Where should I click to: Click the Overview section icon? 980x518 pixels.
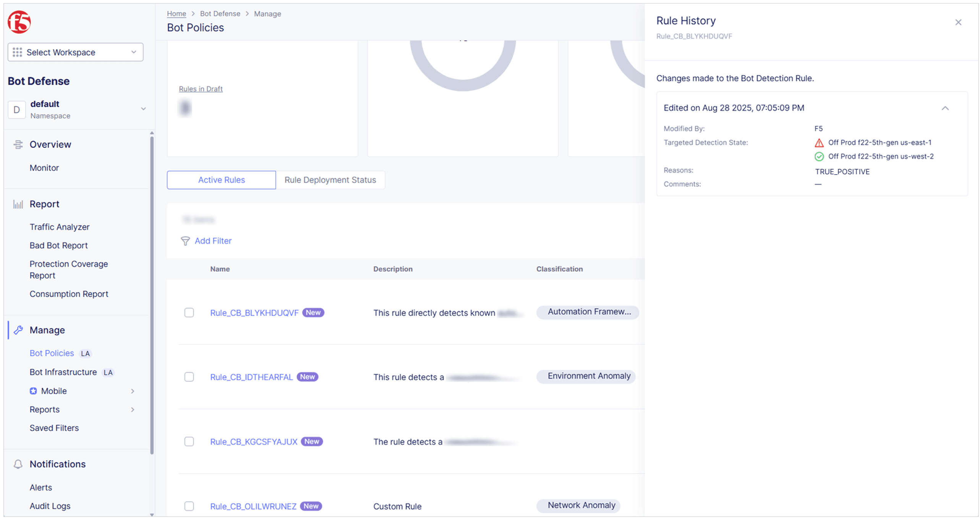[x=18, y=144]
